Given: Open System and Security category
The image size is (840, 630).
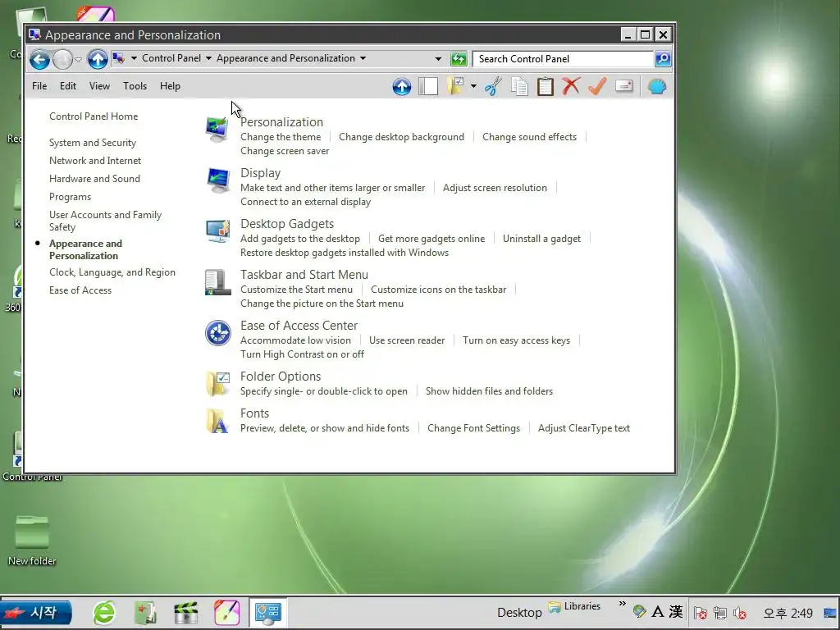Looking at the screenshot, I should (93, 143).
